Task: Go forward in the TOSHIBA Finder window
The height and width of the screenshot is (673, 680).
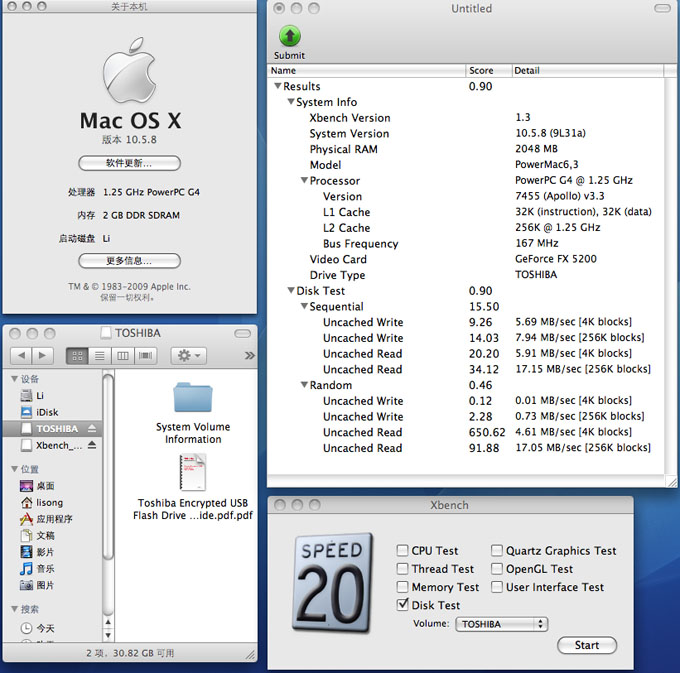Action: 42,356
